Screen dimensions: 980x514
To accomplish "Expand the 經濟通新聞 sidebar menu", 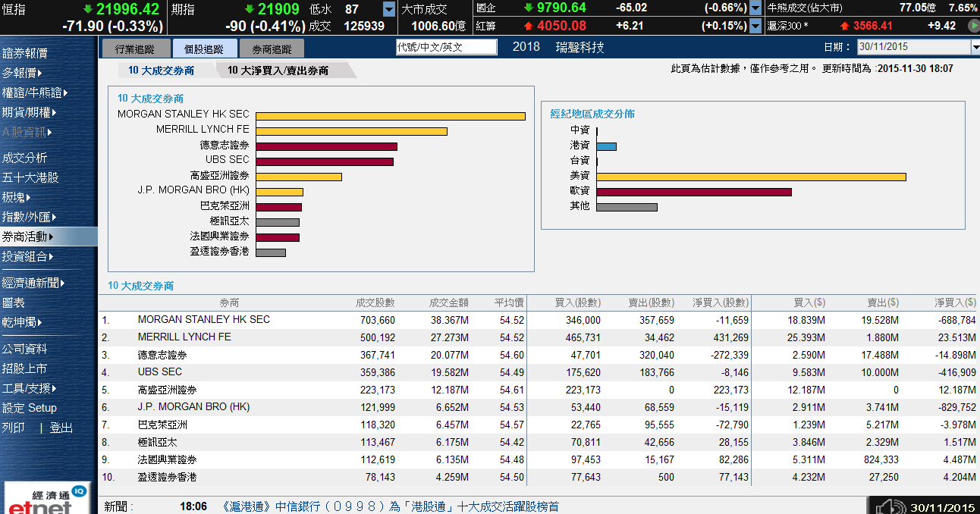I will pos(33,283).
